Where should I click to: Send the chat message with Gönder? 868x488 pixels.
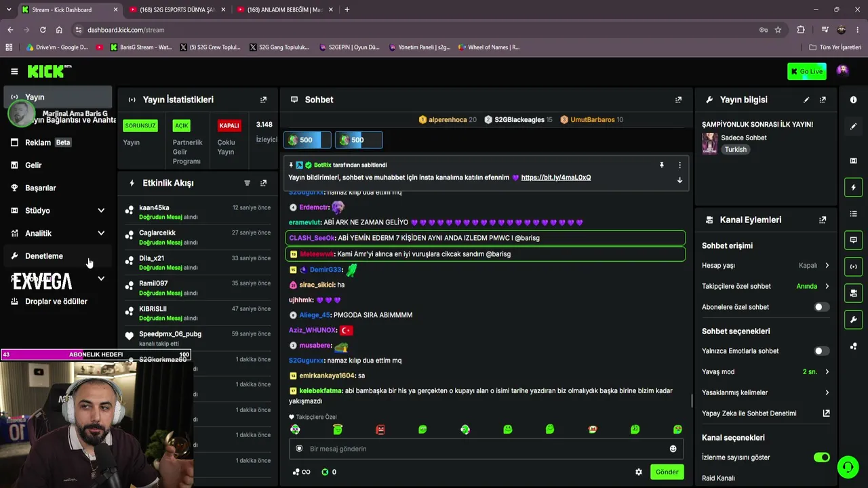pyautogui.click(x=666, y=472)
